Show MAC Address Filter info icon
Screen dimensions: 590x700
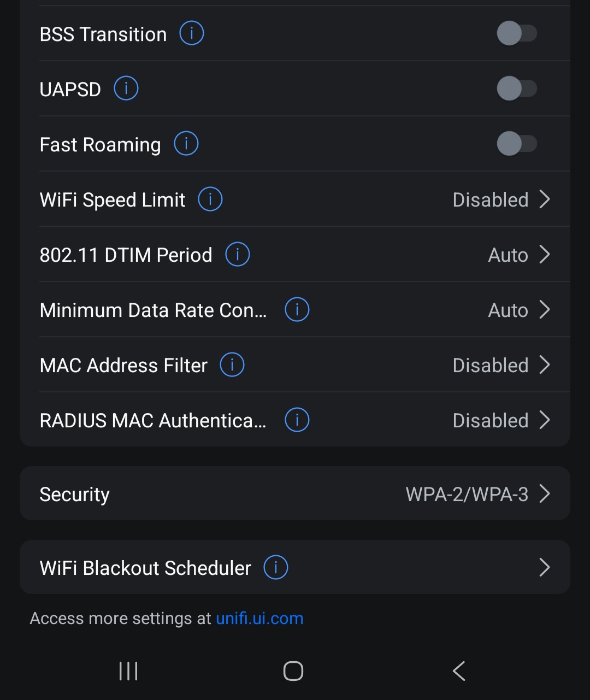click(x=232, y=365)
